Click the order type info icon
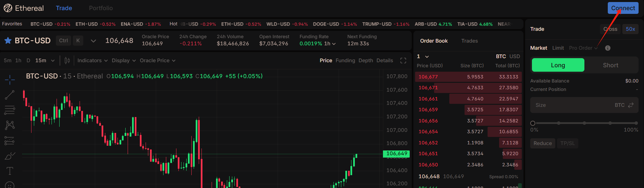The width and height of the screenshot is (644, 188). (608, 48)
